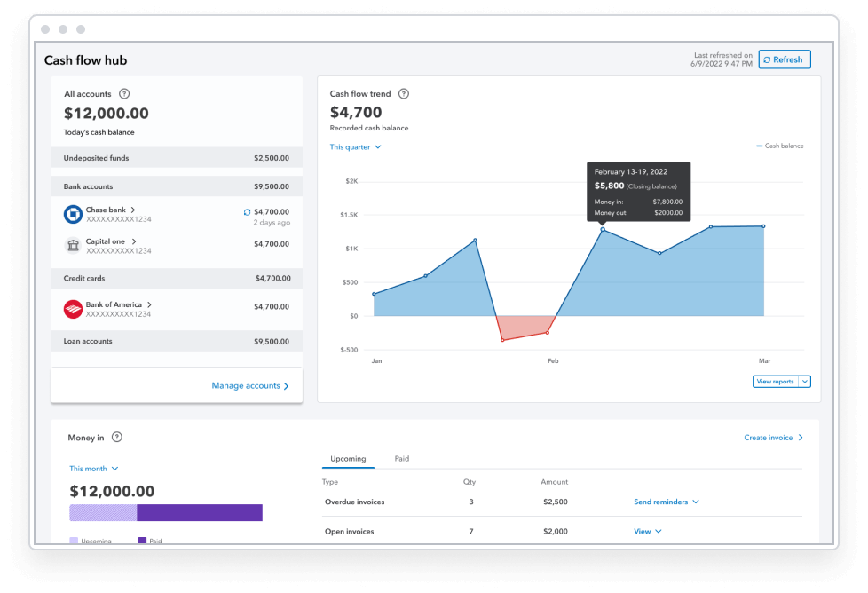Screen dimensions: 868x593
Task: Switch to the Upcoming tab
Action: (x=348, y=458)
